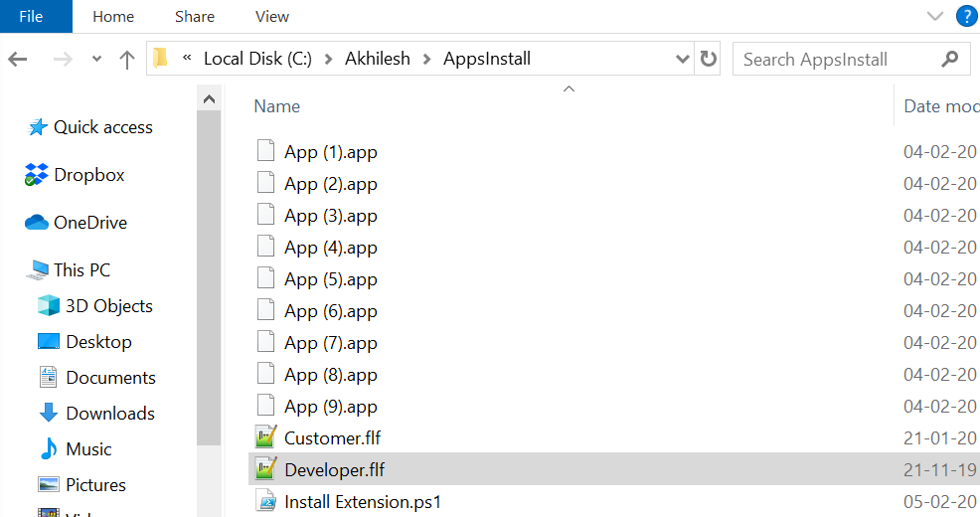Open the Help question mark icon
Viewport: 980px width, 517px height.
coord(965,16)
